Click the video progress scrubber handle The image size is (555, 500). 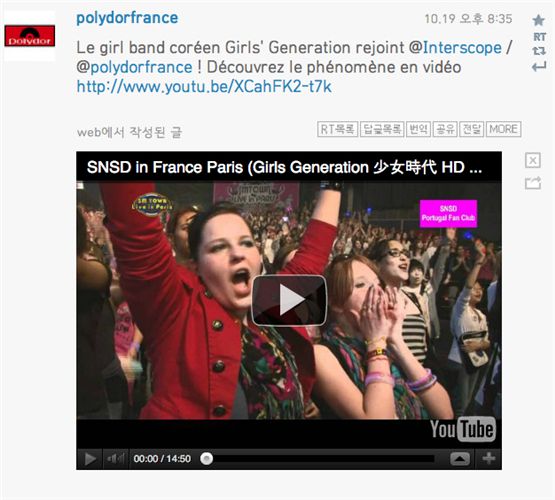coord(206,459)
